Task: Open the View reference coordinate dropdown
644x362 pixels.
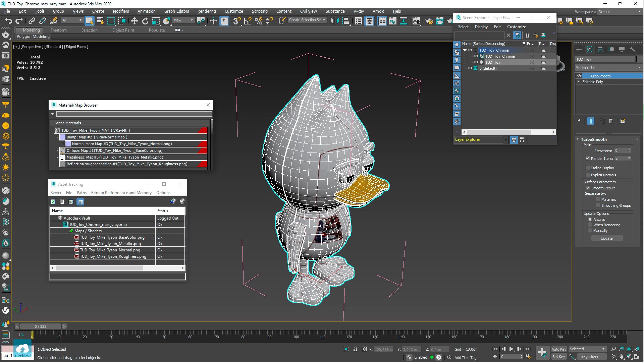Action: tap(183, 20)
